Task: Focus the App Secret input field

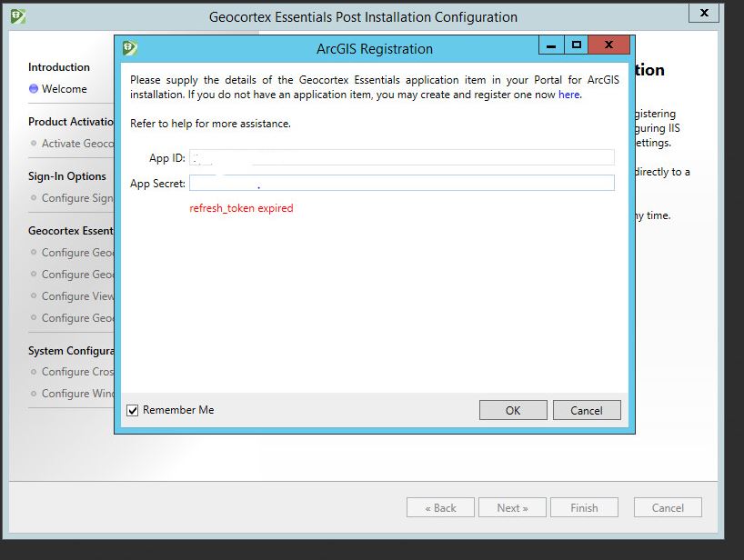Action: coord(401,183)
